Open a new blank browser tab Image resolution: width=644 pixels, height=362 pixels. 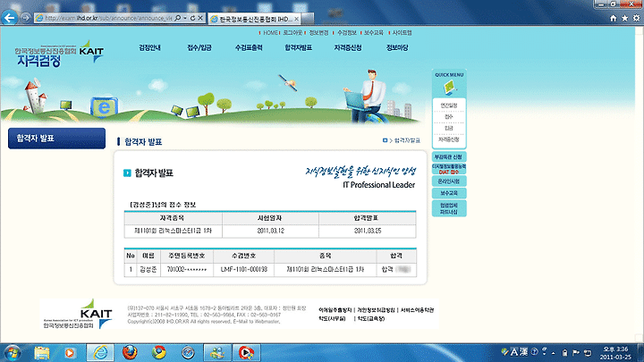[308, 19]
